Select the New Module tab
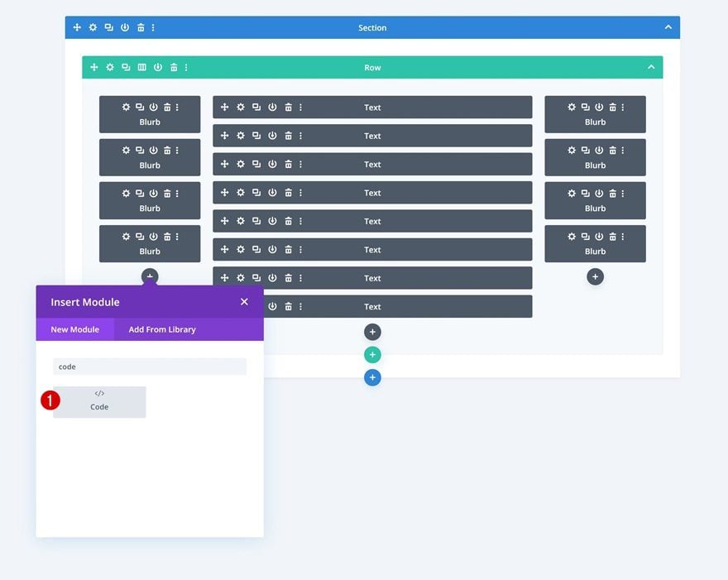 click(x=74, y=329)
